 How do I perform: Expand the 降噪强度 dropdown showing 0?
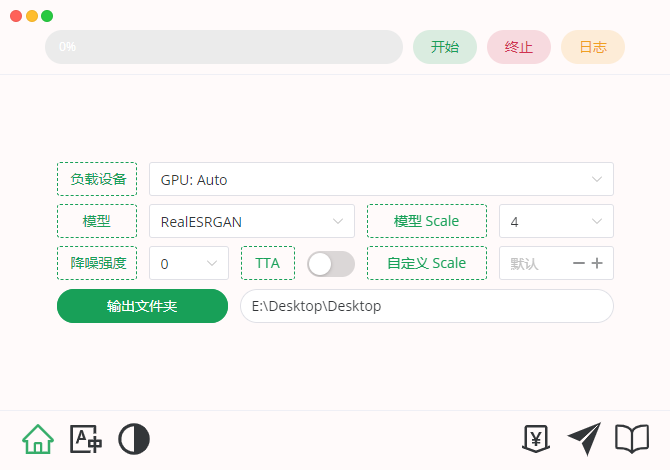coord(189,263)
